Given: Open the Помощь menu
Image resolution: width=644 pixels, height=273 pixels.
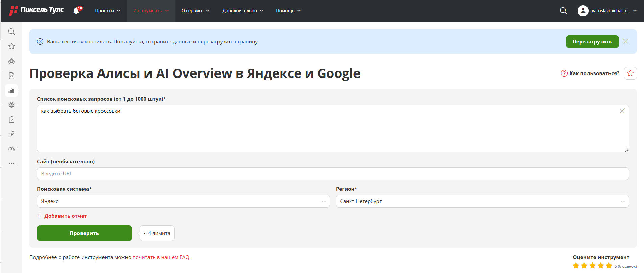Looking at the screenshot, I should [x=288, y=11].
